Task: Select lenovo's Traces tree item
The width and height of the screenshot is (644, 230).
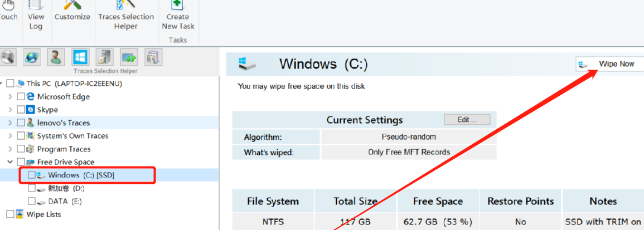Action: pyautogui.click(x=63, y=123)
